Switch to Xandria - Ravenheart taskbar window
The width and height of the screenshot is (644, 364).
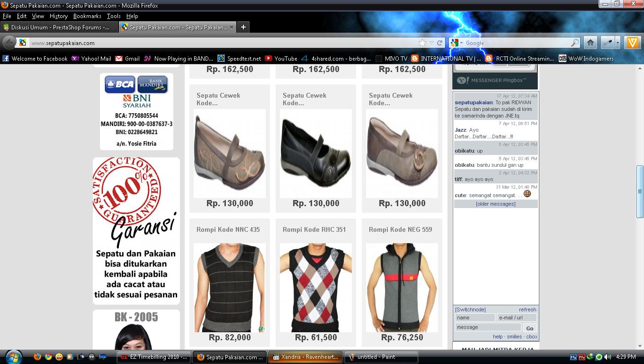click(x=305, y=357)
